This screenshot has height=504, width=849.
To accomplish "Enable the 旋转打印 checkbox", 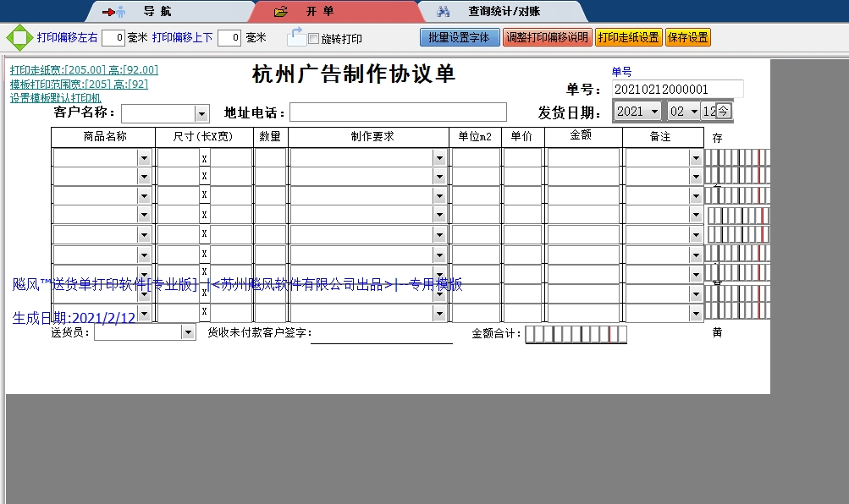I will click(x=314, y=39).
